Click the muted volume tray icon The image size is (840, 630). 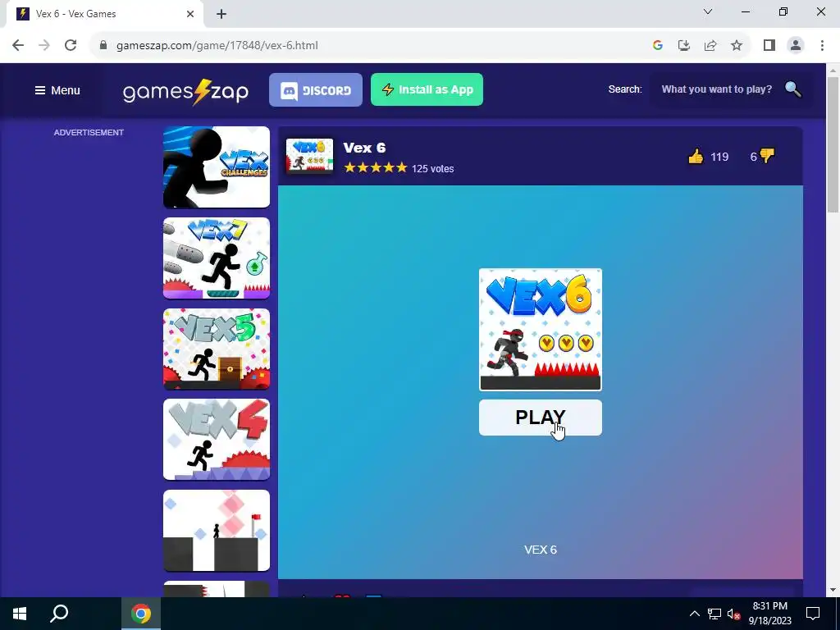click(733, 614)
